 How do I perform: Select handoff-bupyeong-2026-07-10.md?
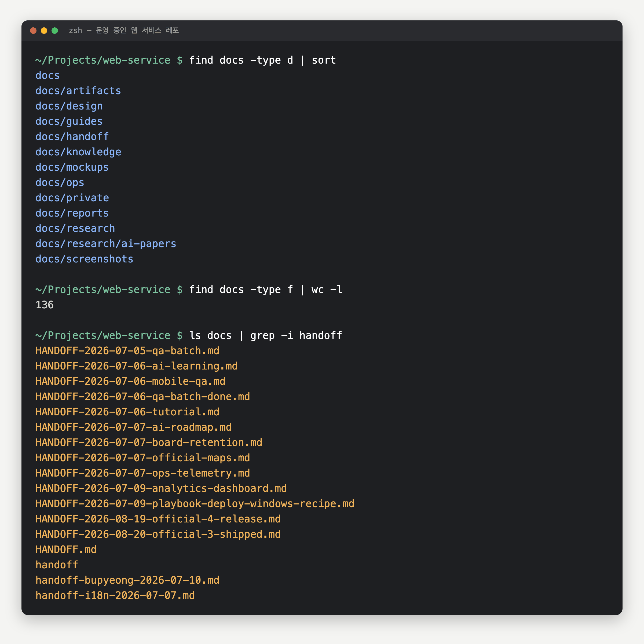coord(127,580)
